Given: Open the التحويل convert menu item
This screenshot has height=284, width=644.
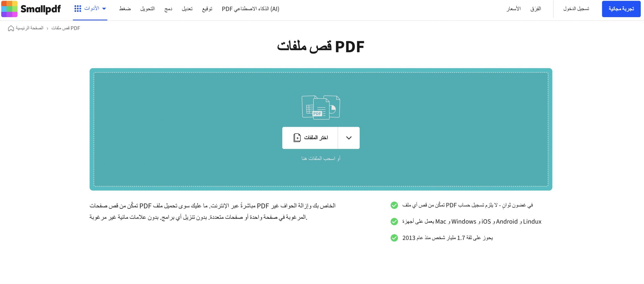Looking at the screenshot, I should tap(147, 9).
